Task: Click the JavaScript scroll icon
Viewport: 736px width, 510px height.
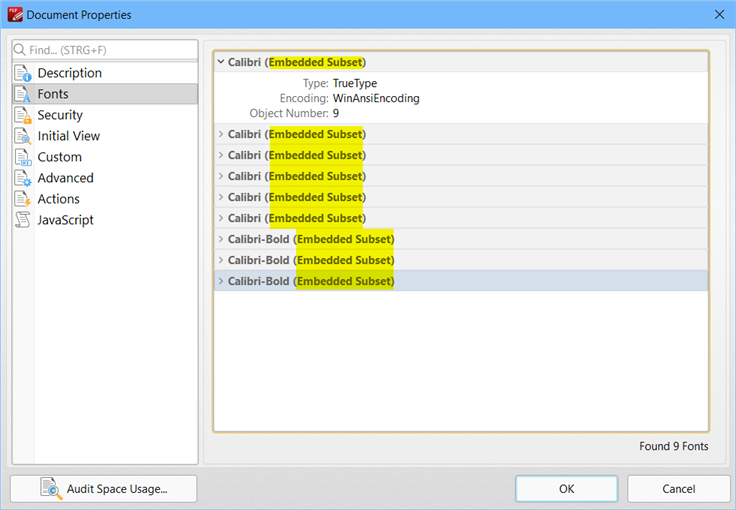Action: click(x=23, y=220)
